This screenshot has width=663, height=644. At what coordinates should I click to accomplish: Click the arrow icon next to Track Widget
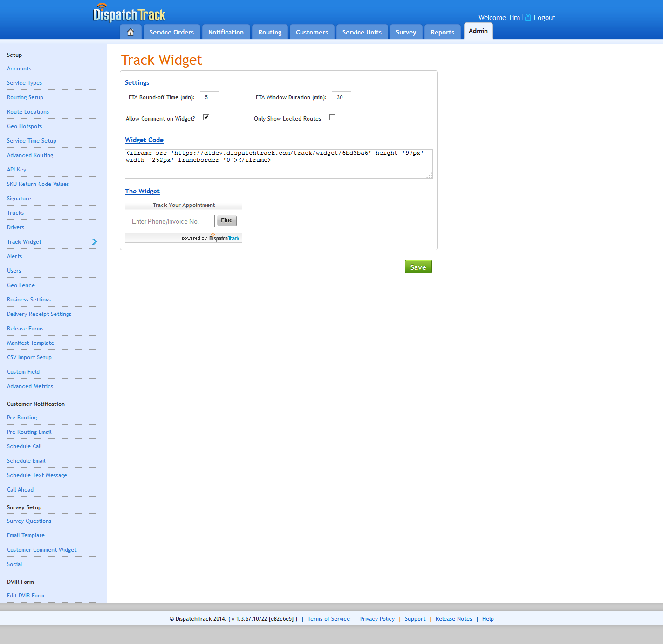pyautogui.click(x=95, y=242)
